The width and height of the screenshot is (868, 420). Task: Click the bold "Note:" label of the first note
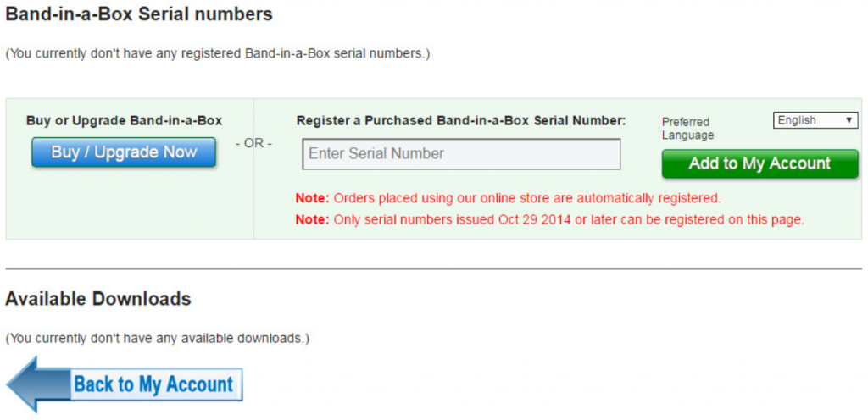pyautogui.click(x=312, y=198)
